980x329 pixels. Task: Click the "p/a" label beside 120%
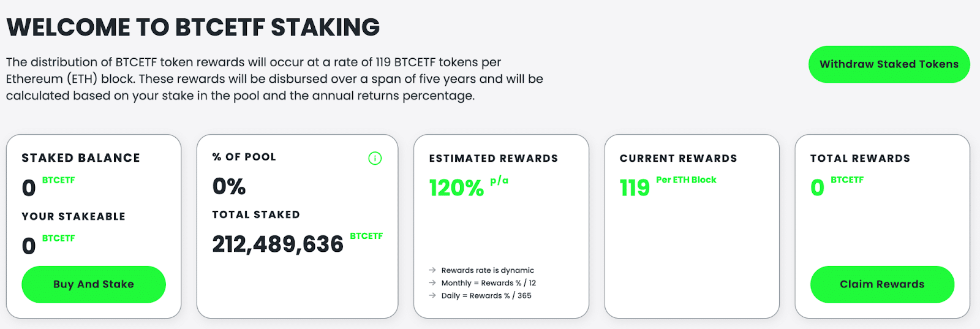click(x=499, y=180)
